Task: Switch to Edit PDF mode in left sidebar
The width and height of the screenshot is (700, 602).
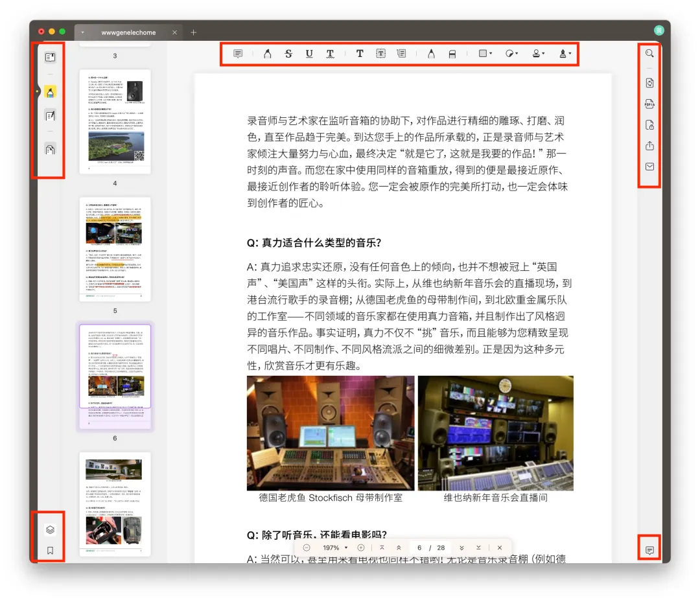Action: 50,116
